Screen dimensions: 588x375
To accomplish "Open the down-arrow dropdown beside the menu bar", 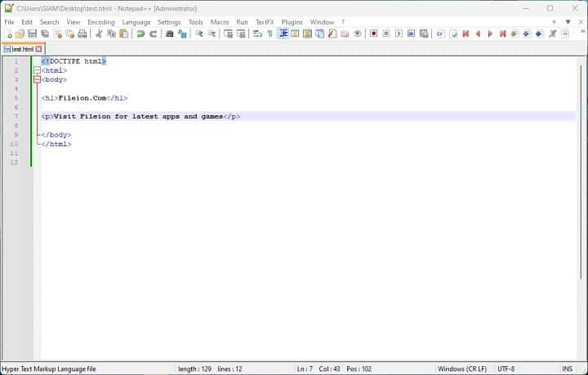I will (568, 22).
